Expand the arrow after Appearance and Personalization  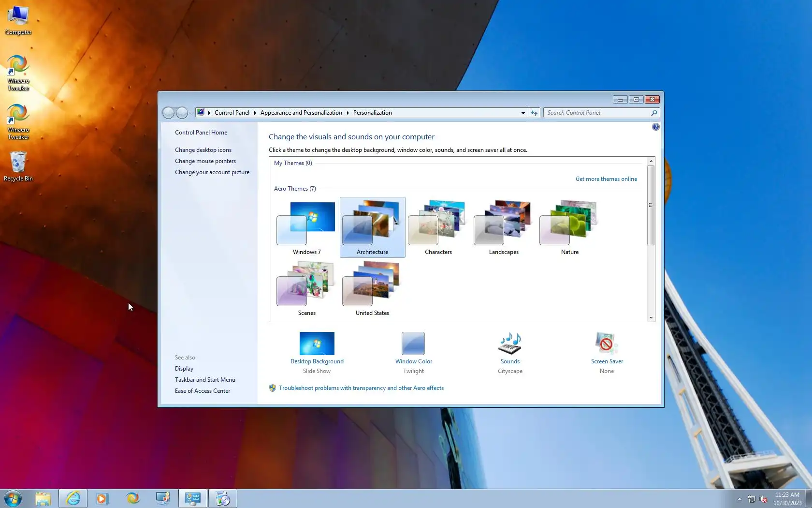[348, 113]
